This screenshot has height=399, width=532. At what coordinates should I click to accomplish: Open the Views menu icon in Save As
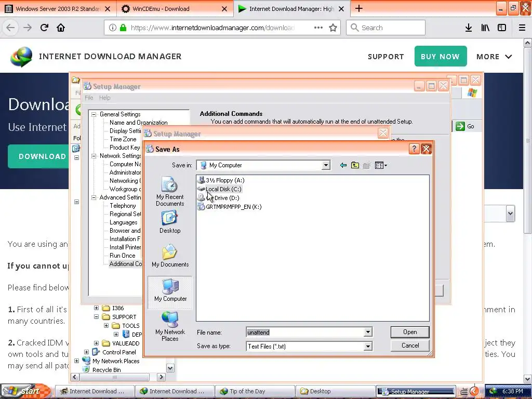coord(381,165)
